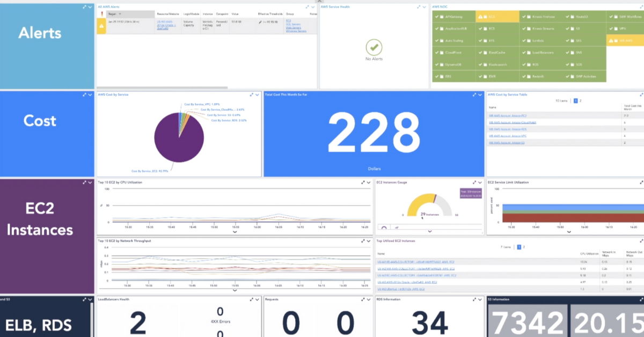644x337 pixels.
Task: Open the APIGateway tile in AWS NOC
Action: click(x=453, y=17)
